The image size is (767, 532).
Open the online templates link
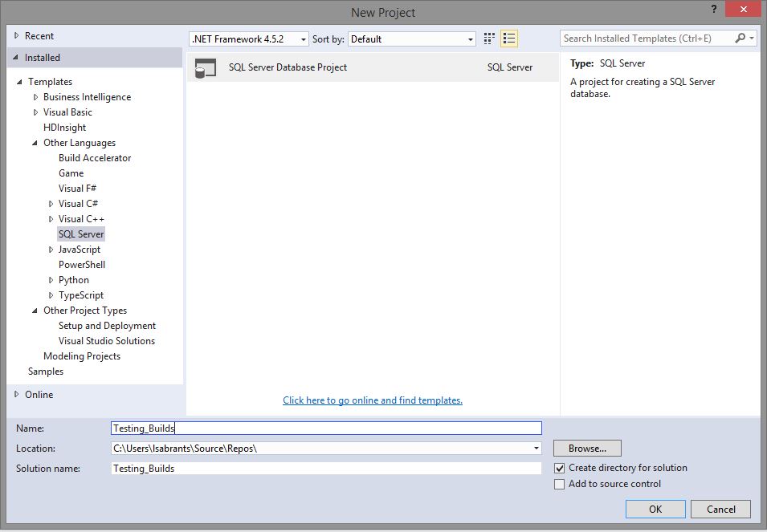point(373,400)
